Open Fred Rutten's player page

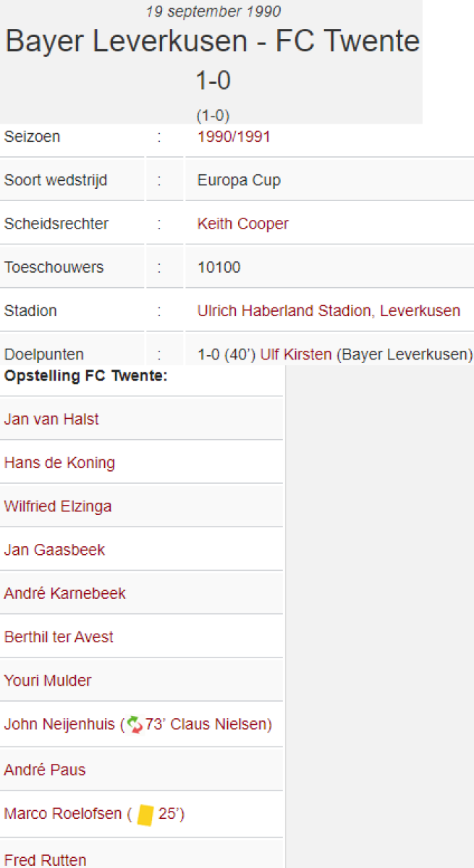[45, 860]
